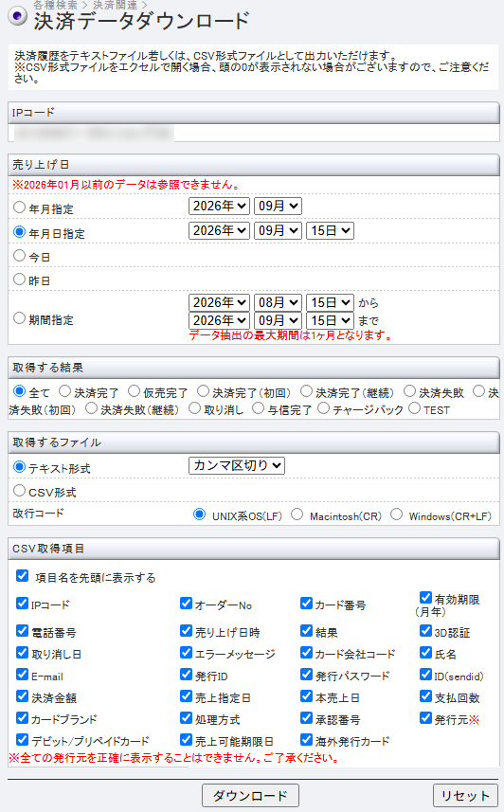
Task: Open 08月 start month dropdown
Action: click(x=278, y=302)
